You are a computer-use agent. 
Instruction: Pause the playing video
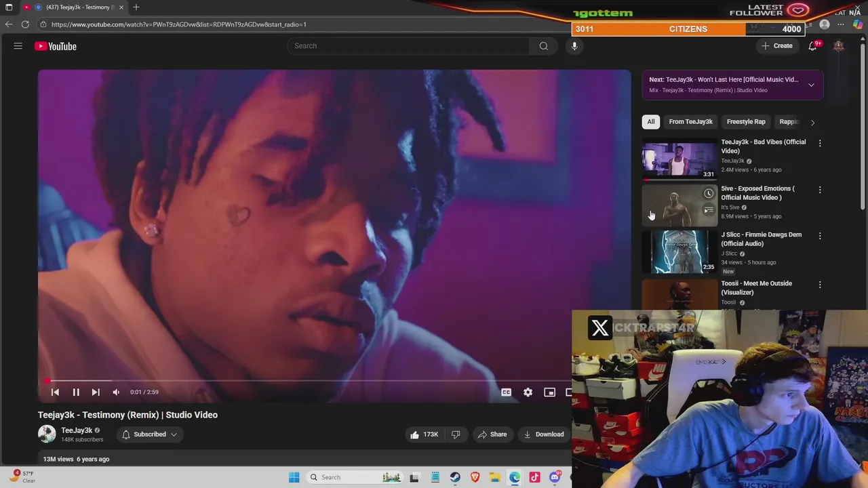pos(76,392)
